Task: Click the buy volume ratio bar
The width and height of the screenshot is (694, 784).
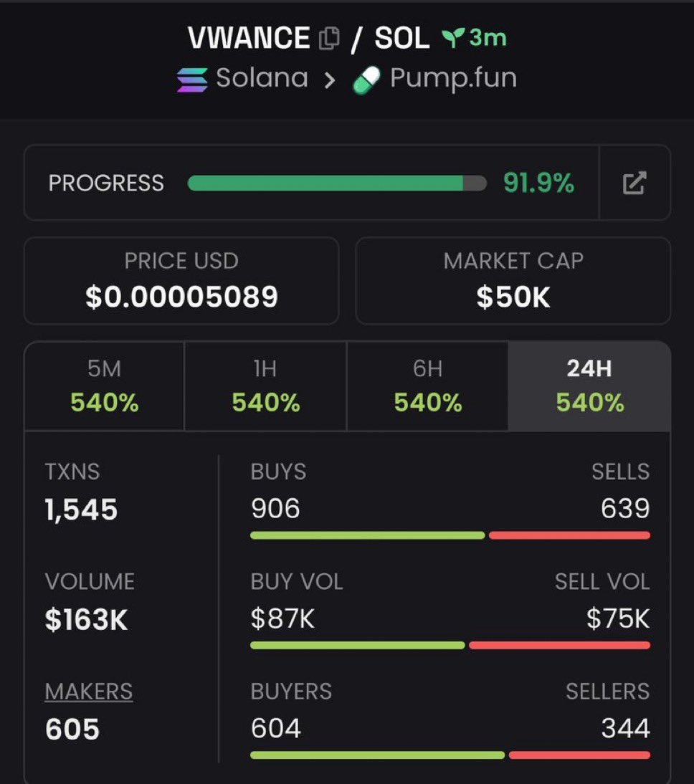Action: point(450,646)
